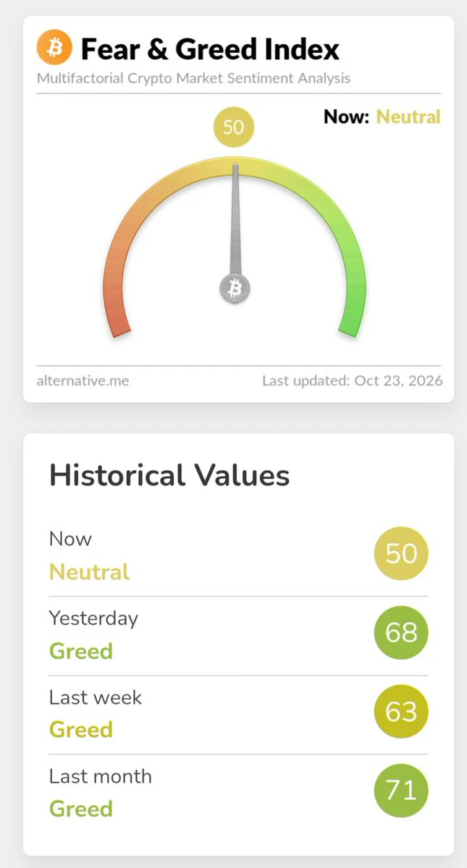
Task: Click the Multifactorial Crypto Market Sentiment subtitle
Action: (x=194, y=78)
